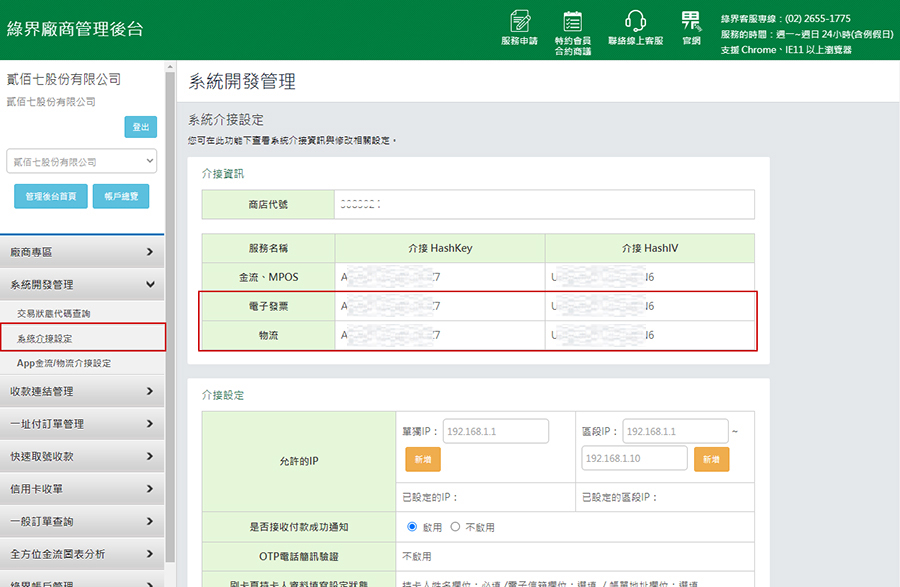Select the 啟用 radio for payment notification

point(412,527)
